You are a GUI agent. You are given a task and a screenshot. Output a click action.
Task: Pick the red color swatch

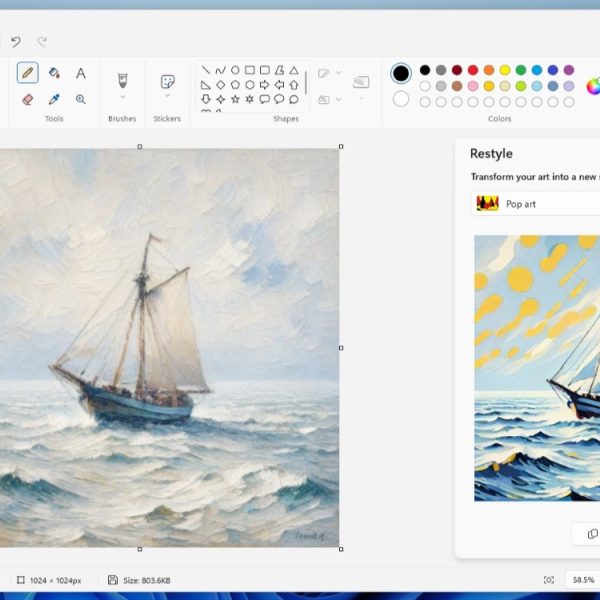click(x=473, y=70)
